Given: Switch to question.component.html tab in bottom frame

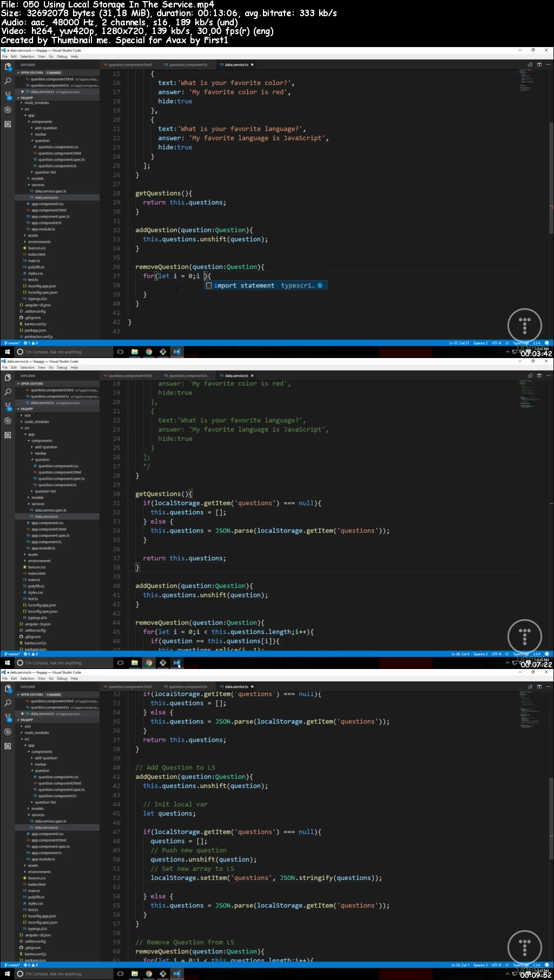Looking at the screenshot, I should coord(130,687).
